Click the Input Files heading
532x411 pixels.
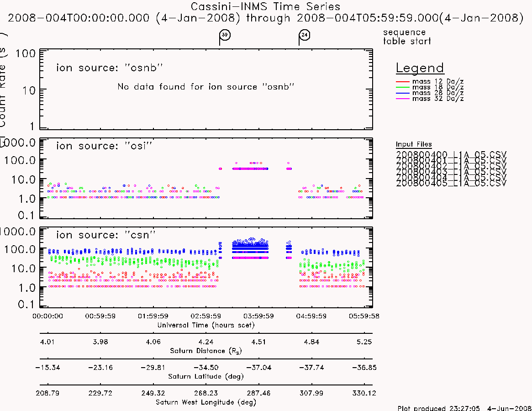pos(414,145)
